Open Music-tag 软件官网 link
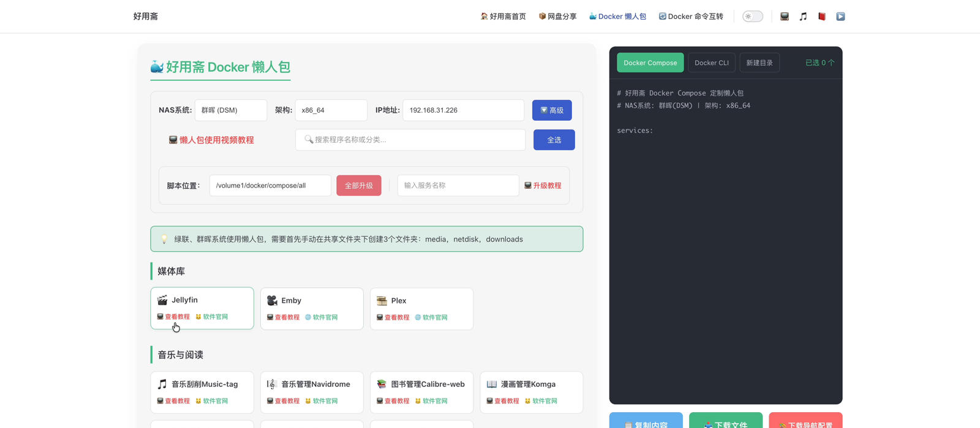This screenshot has width=980, height=428. (211, 401)
